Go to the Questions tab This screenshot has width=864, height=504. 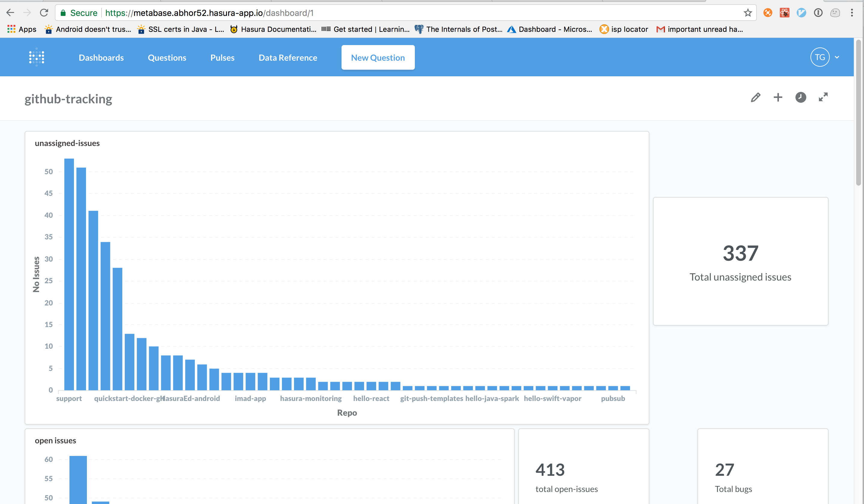(167, 58)
